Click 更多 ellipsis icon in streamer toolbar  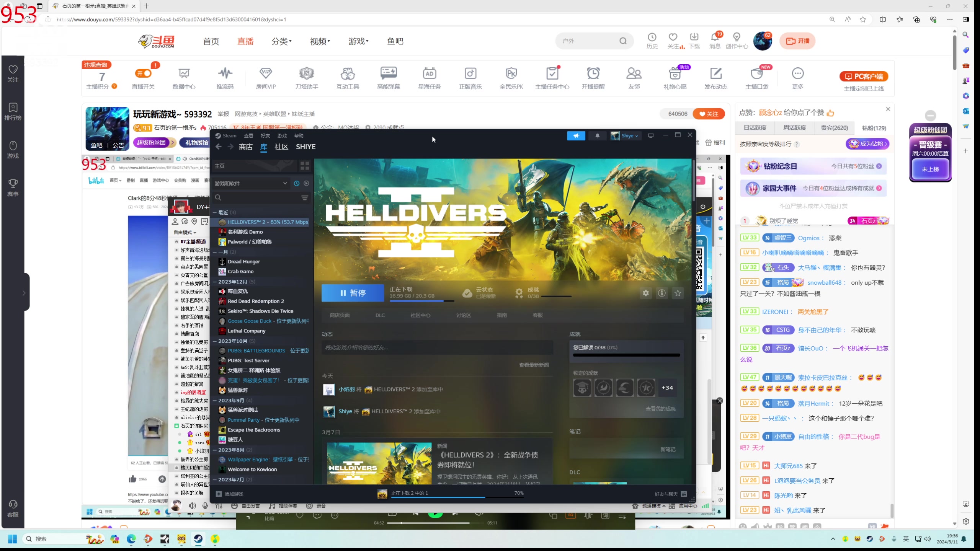(x=798, y=73)
